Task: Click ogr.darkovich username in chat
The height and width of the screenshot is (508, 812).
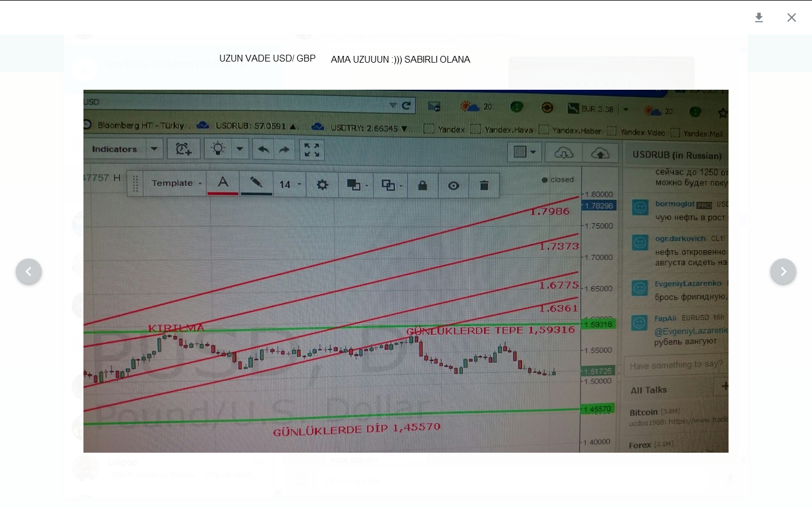Action: (x=680, y=239)
